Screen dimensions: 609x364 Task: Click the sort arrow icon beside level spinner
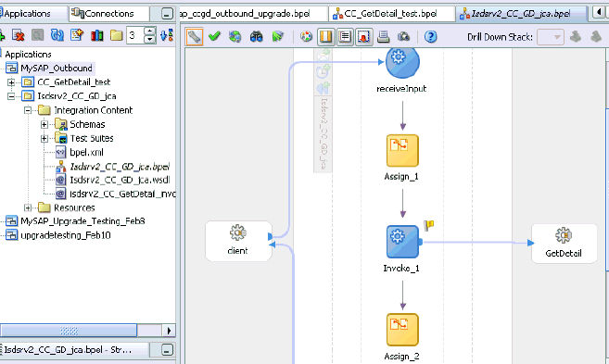(x=167, y=36)
